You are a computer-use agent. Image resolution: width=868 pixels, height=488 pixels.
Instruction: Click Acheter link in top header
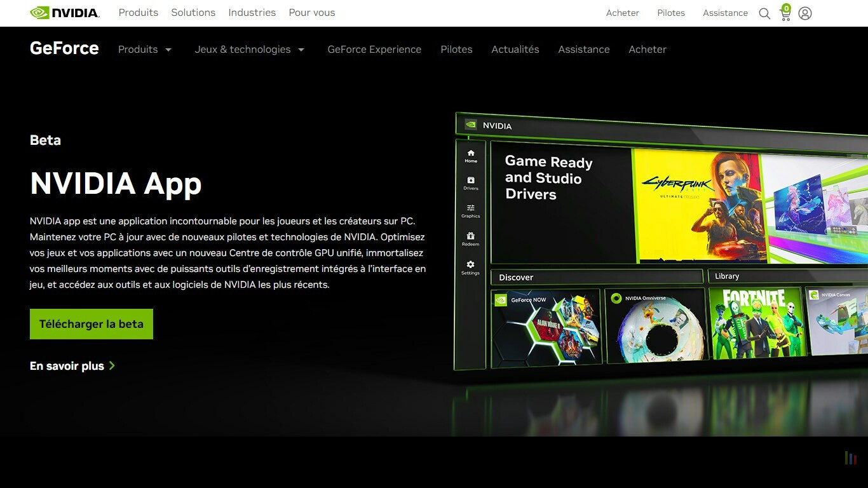[623, 13]
